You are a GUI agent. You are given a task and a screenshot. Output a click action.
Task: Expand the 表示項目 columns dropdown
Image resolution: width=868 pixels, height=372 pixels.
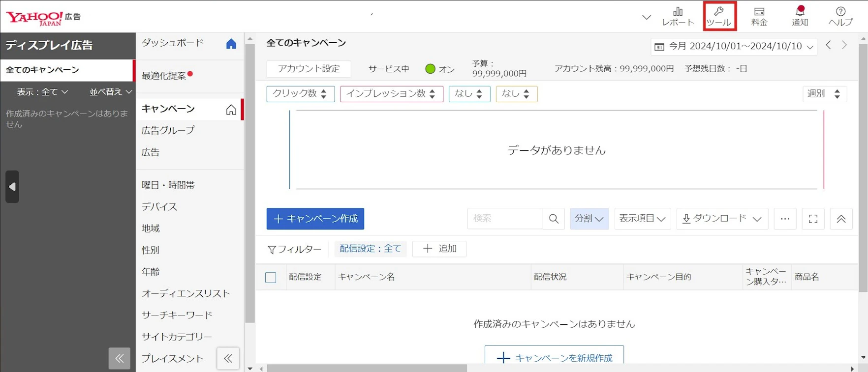[643, 219]
